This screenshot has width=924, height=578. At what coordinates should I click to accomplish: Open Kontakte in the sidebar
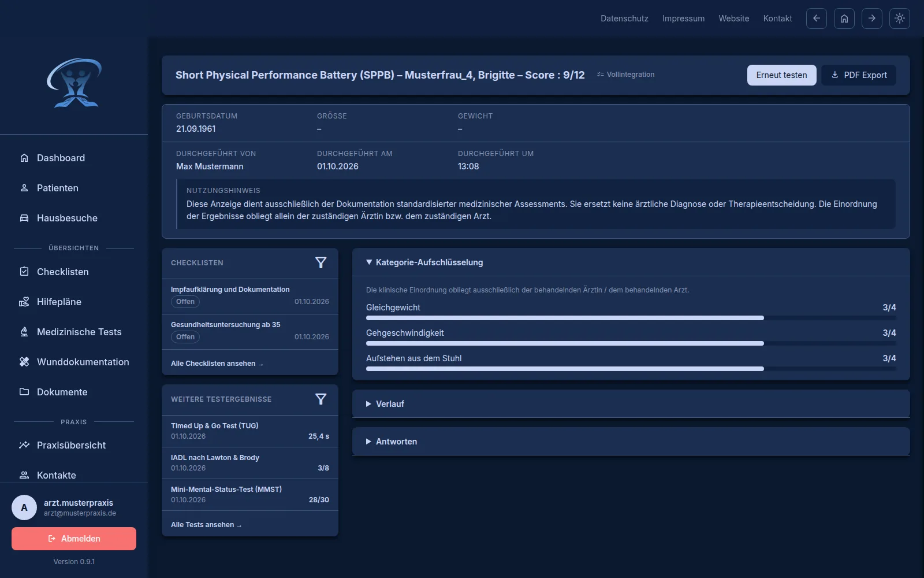pyautogui.click(x=74, y=475)
